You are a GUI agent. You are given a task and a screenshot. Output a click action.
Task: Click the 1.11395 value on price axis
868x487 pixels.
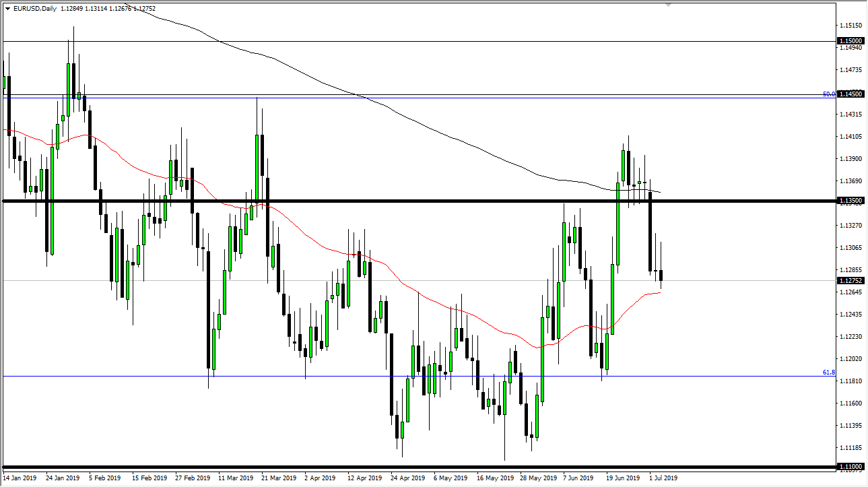tap(852, 425)
